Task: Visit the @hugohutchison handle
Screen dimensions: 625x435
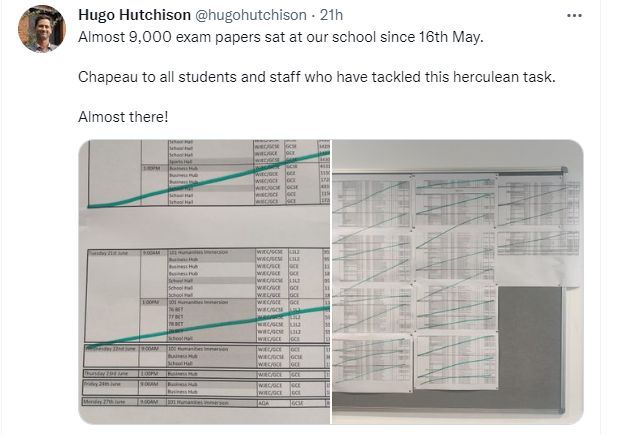Action: [259, 16]
